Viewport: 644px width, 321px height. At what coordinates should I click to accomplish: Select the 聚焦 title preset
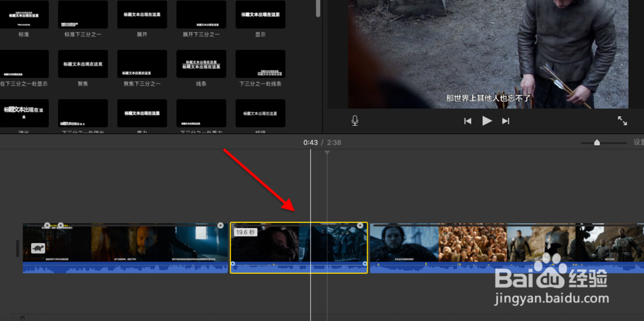point(83,64)
